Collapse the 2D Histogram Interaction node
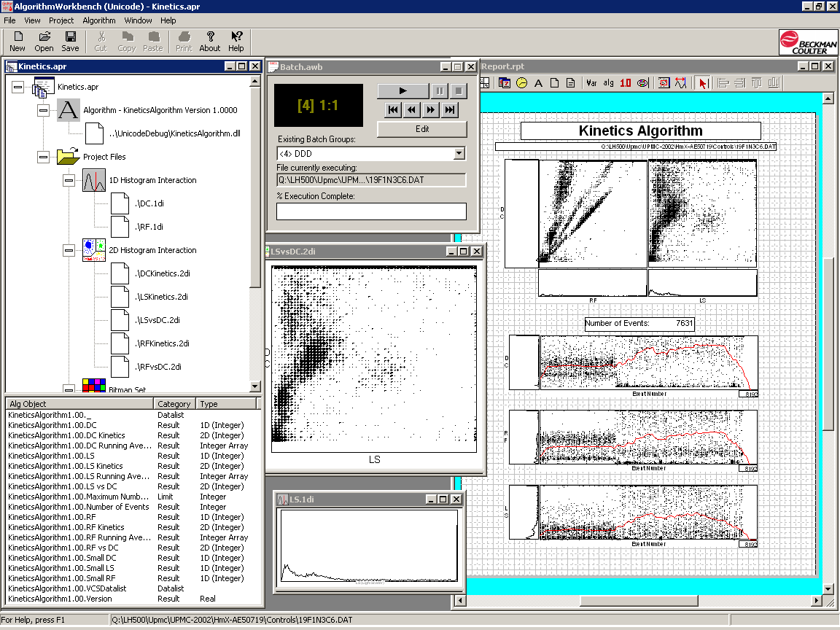 (69, 250)
